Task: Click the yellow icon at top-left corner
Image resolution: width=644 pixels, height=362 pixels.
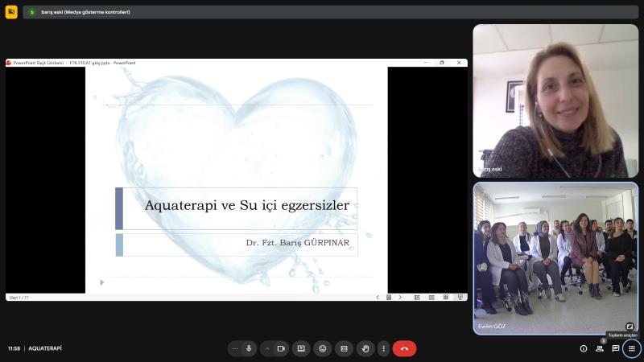Action: coord(11,12)
